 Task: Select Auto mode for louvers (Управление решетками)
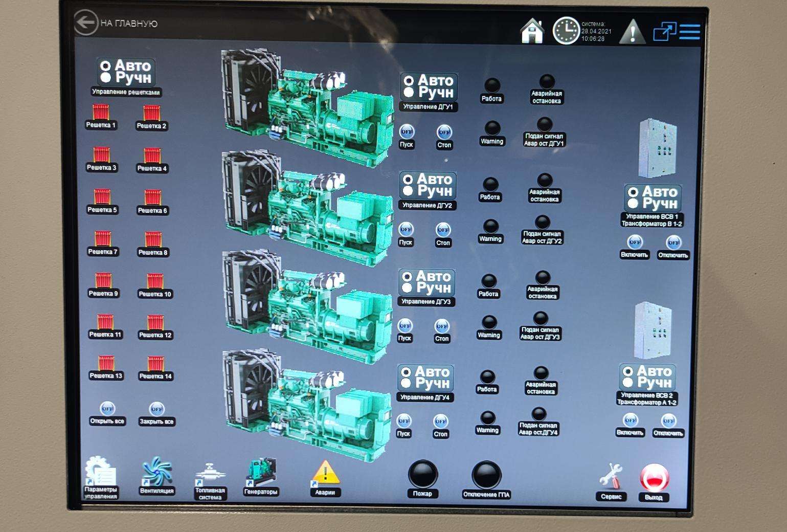106,66
